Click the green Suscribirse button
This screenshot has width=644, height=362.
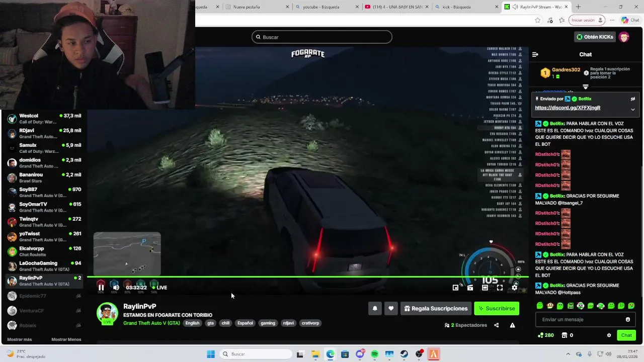(497, 309)
